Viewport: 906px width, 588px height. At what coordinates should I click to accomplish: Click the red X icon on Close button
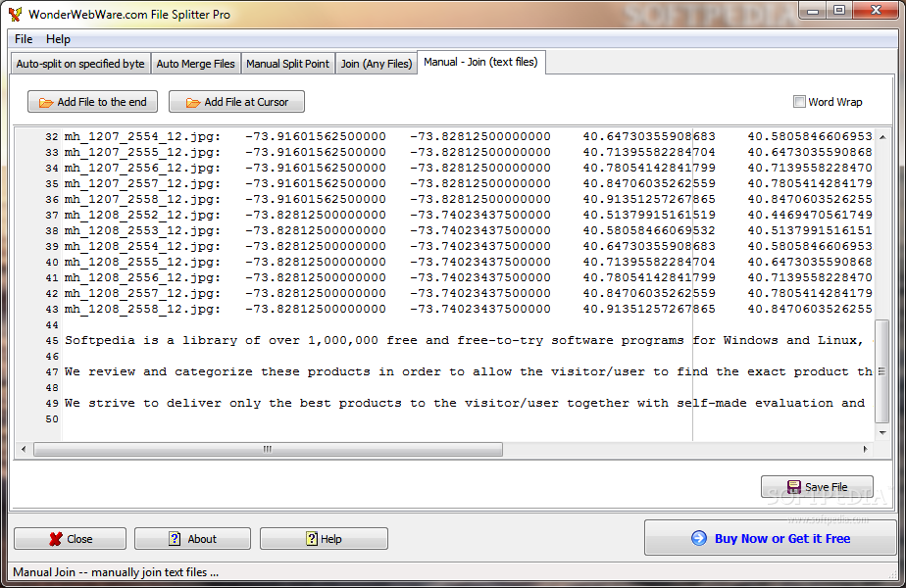click(56, 539)
